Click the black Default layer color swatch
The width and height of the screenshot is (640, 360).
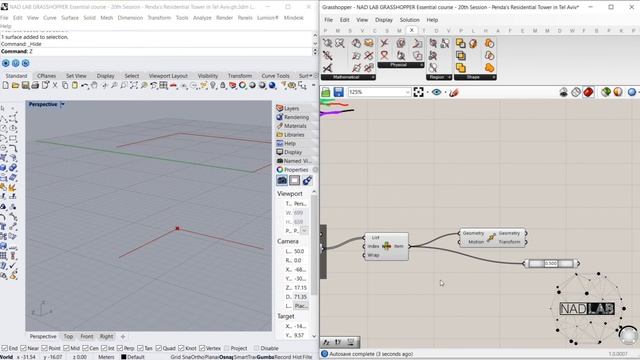tap(124, 357)
